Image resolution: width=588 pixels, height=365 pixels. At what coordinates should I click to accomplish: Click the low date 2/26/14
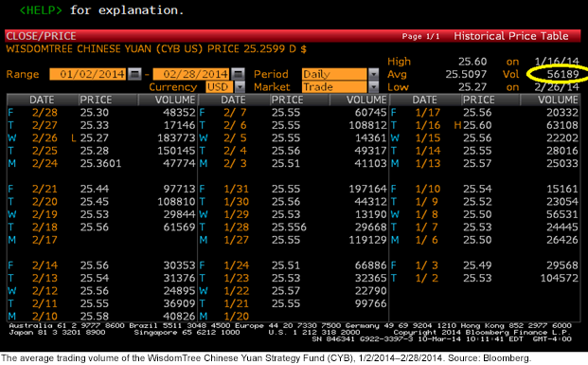(x=557, y=87)
